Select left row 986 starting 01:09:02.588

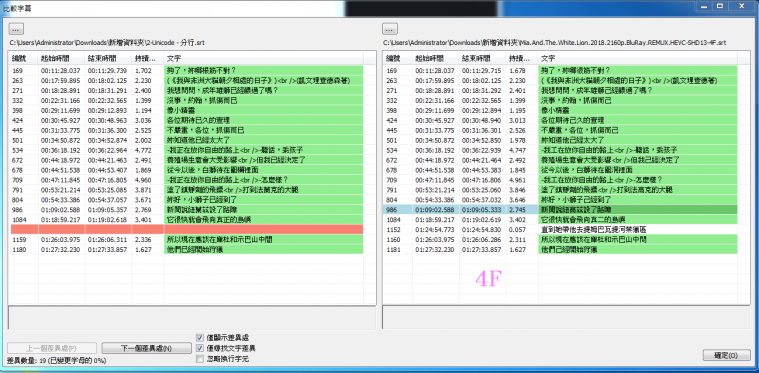tap(186, 209)
